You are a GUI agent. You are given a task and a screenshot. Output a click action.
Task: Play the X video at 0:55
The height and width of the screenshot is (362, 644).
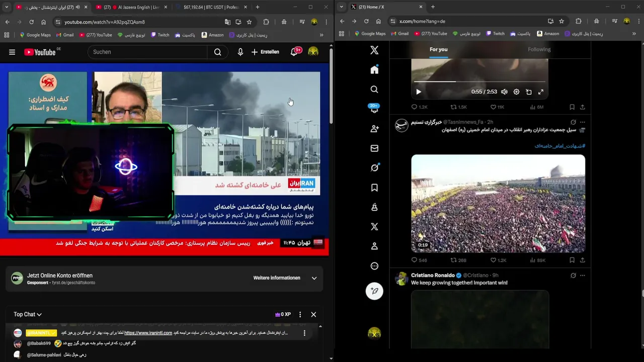(x=419, y=92)
